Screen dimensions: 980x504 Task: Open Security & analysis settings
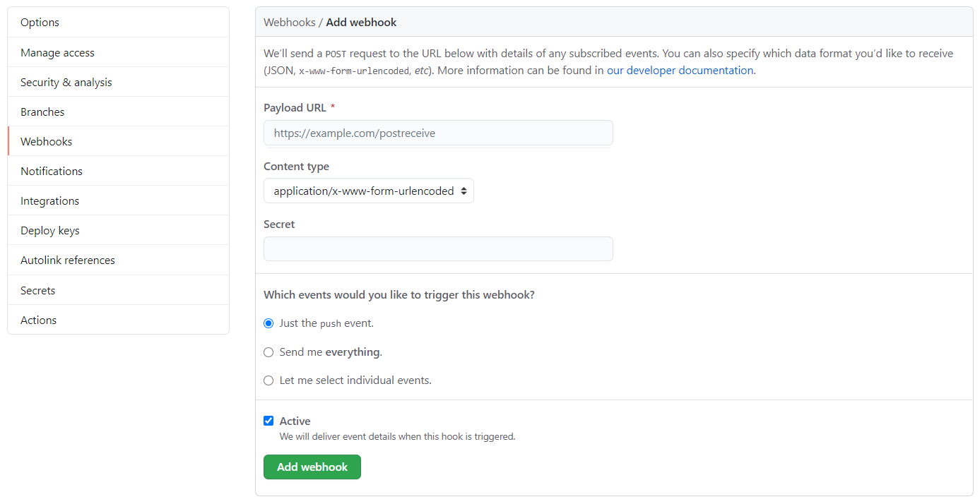118,82
